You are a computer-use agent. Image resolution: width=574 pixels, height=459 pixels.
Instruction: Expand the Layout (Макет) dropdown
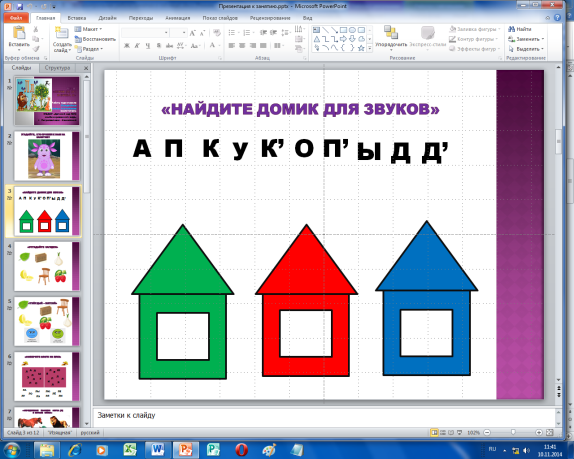click(x=89, y=29)
